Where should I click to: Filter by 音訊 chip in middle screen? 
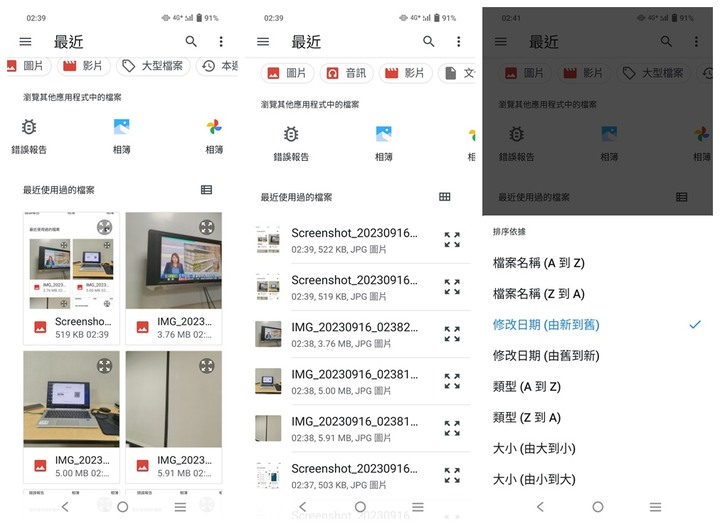point(347,73)
